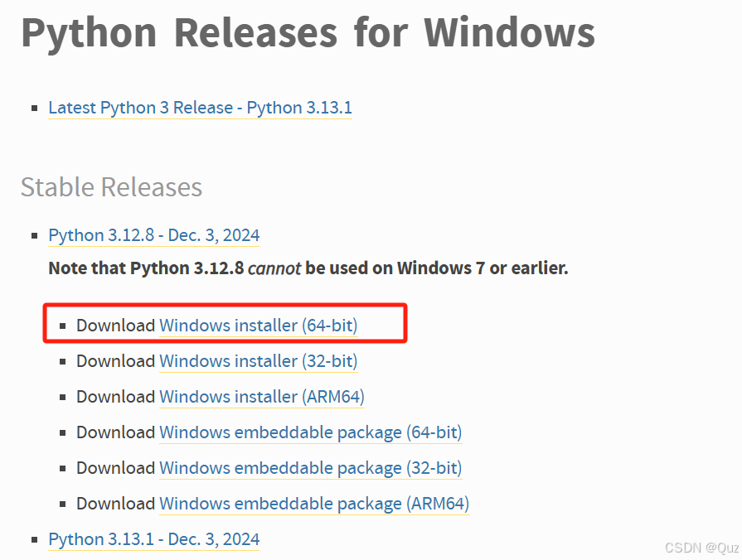Click the bullet beside the ARM64 installer entry
742x560 pixels.
(62, 395)
